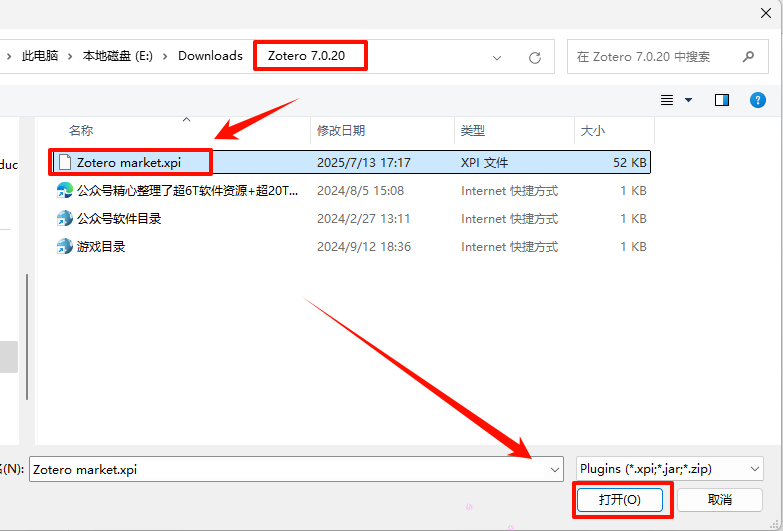The image size is (783, 531).
Task: Expand the file name combo box dropdown
Action: tap(554, 470)
